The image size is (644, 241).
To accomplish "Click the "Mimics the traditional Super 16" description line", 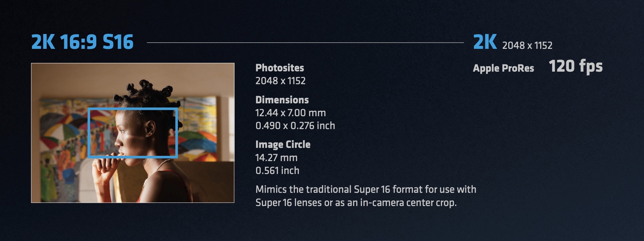I will click(x=366, y=189).
